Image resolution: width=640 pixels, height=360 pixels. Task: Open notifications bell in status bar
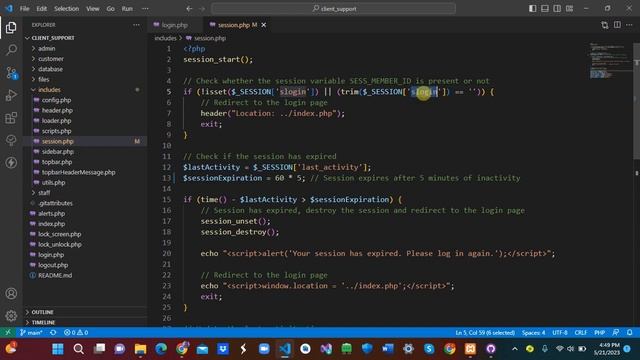629,333
